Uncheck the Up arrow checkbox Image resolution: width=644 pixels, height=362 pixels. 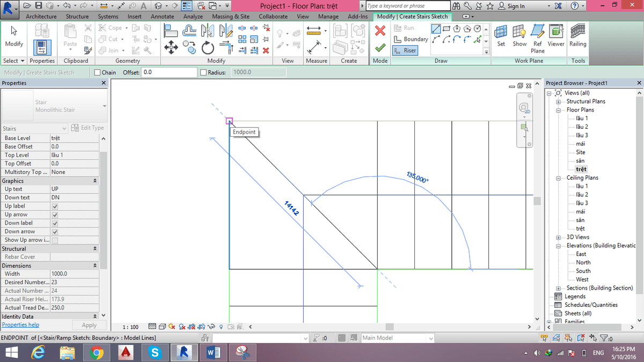coord(55,215)
